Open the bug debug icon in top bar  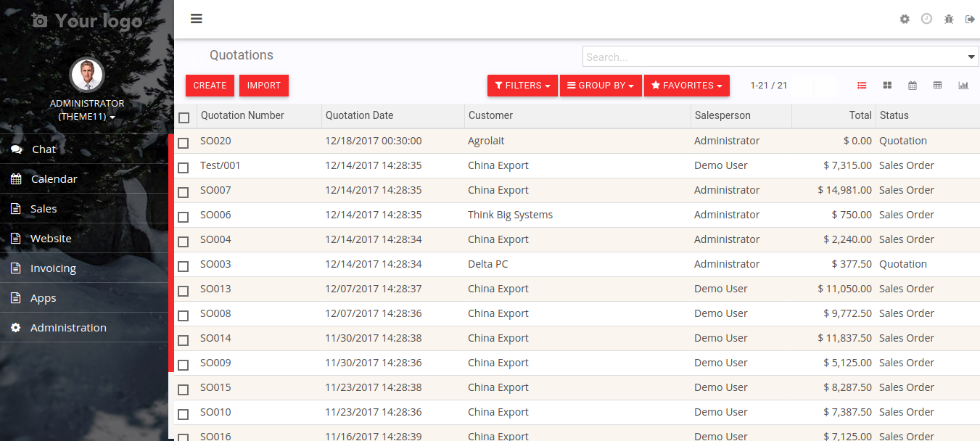[949, 20]
